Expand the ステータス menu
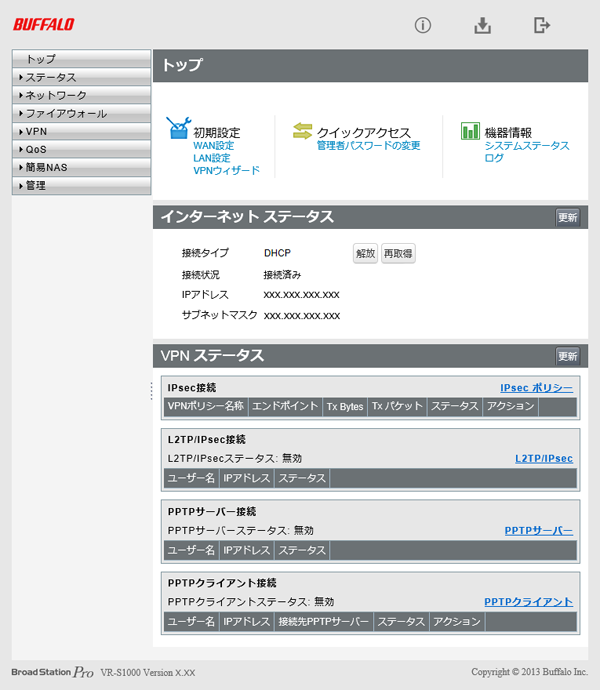Viewport: 600px width, 690px height. point(81,77)
